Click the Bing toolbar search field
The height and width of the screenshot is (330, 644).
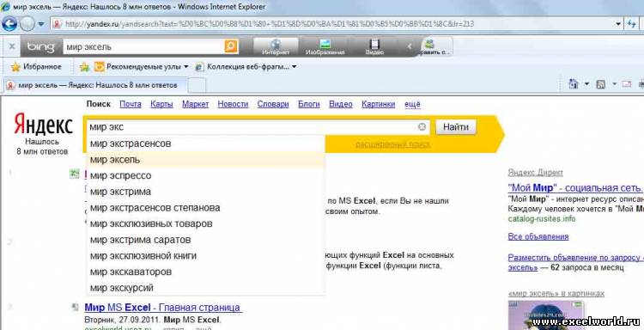pyautogui.click(x=143, y=47)
